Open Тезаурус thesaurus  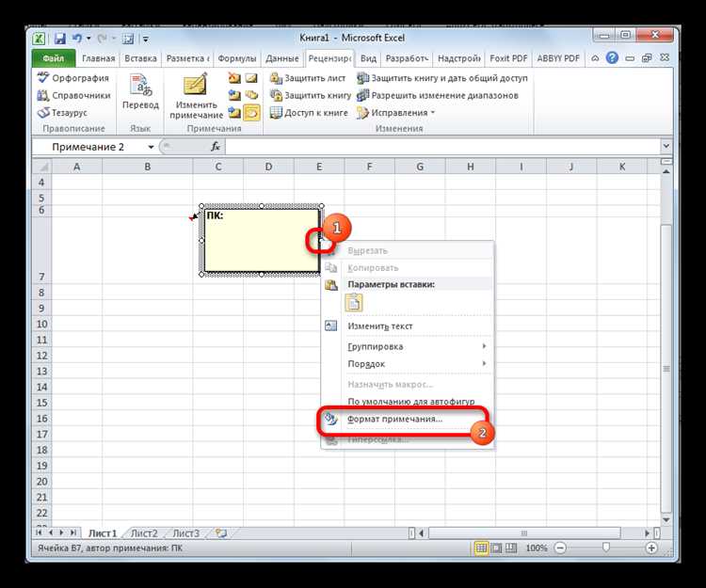62,113
